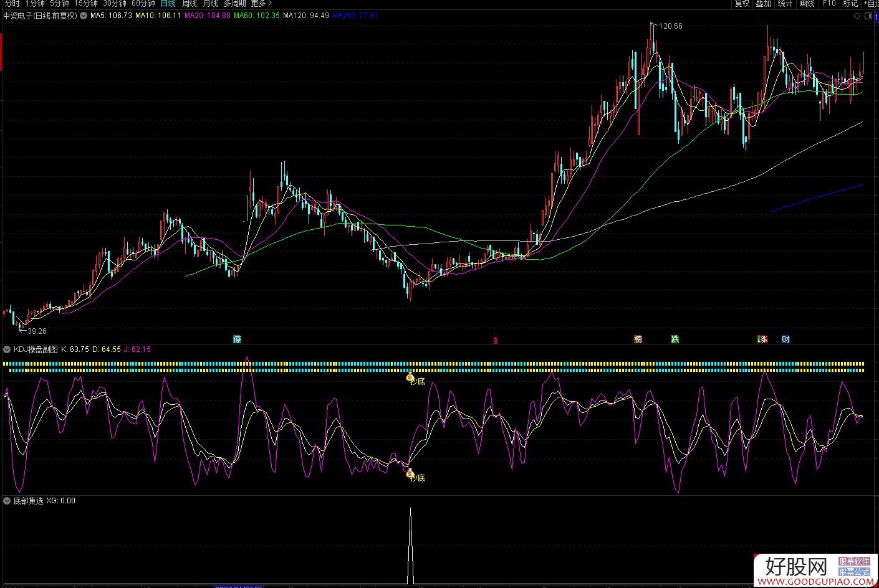Expand the KDJ操盘副图 indicator dropdown
This screenshot has width=879, height=588.
[x=7, y=349]
